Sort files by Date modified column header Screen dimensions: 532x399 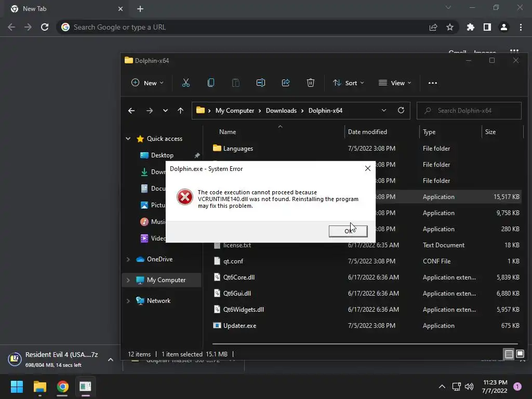point(367,131)
